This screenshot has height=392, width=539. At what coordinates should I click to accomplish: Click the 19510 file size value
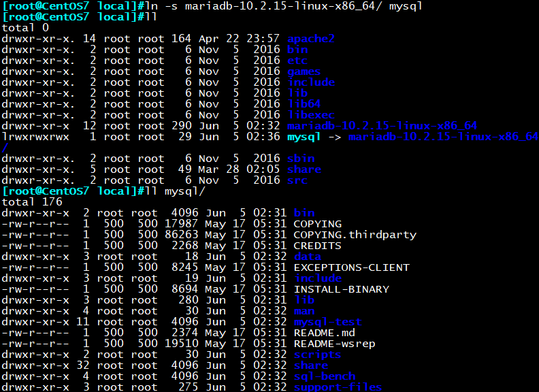point(182,344)
